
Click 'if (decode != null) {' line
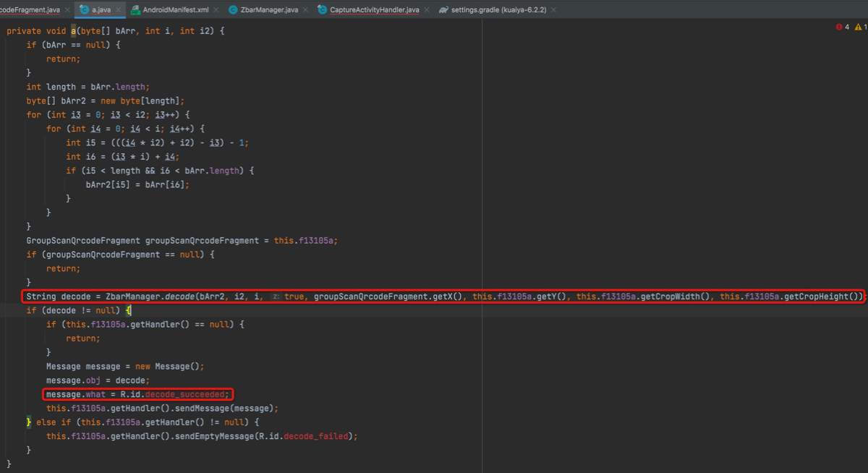tap(79, 310)
